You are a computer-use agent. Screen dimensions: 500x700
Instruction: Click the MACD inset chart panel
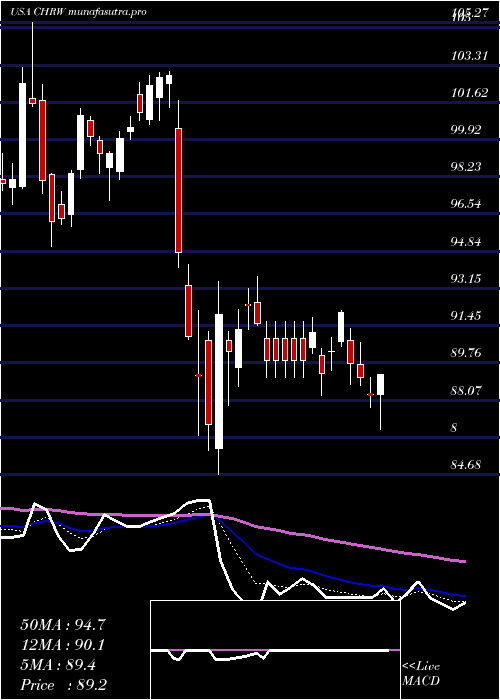click(275, 650)
